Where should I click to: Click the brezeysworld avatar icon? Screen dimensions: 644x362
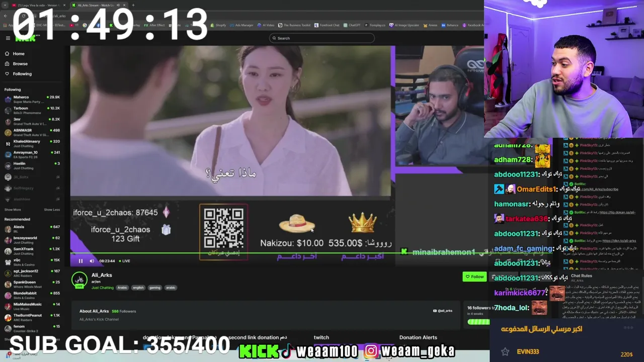(x=8, y=240)
